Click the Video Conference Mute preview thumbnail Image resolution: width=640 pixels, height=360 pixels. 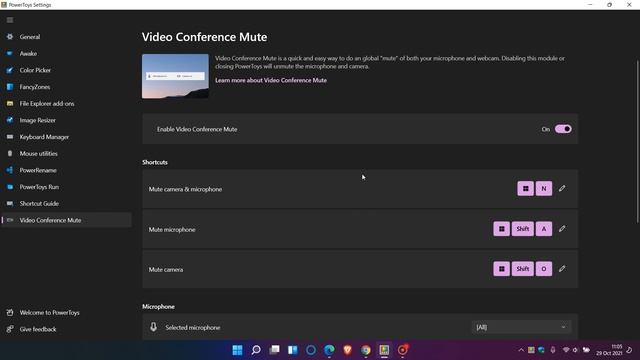point(175,76)
